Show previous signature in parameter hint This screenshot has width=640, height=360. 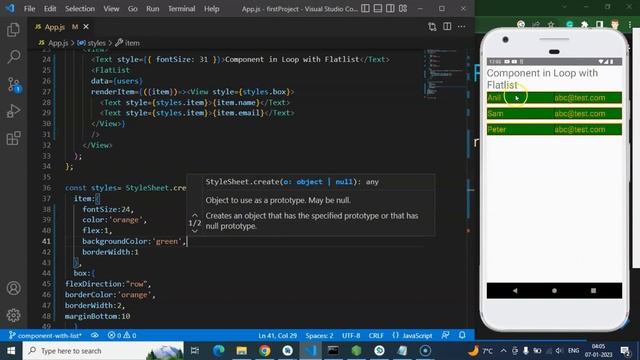(x=195, y=215)
